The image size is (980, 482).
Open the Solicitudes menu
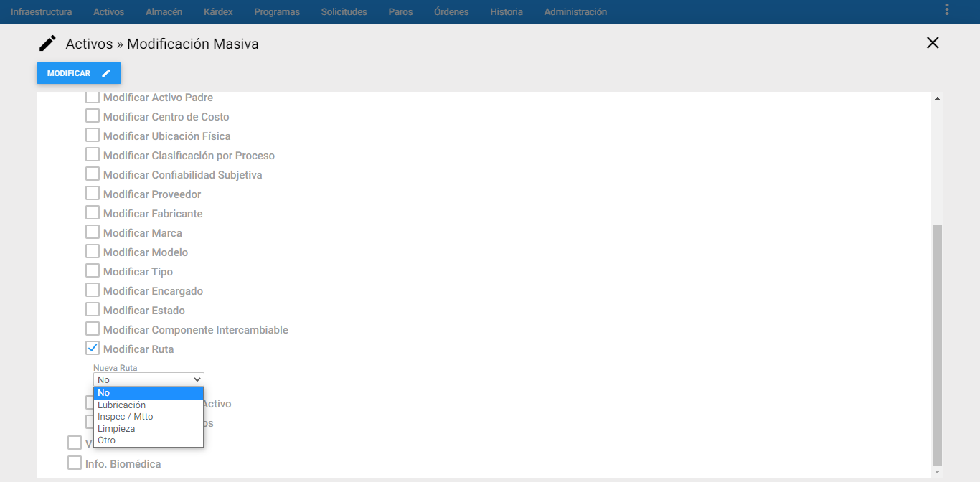344,12
